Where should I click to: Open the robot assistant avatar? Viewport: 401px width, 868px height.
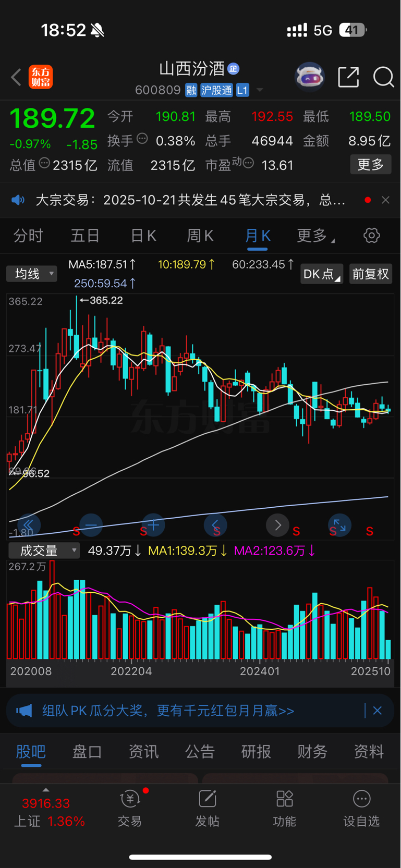click(310, 77)
